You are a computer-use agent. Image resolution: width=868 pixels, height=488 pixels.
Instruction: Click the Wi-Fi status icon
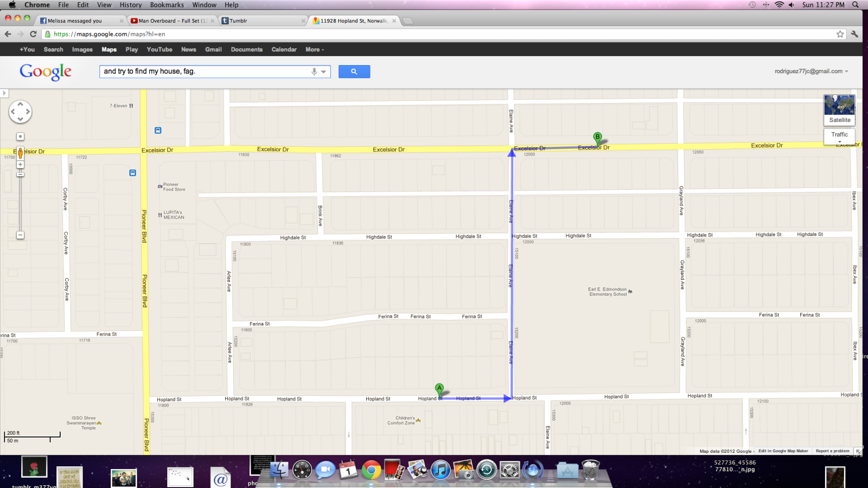(779, 5)
